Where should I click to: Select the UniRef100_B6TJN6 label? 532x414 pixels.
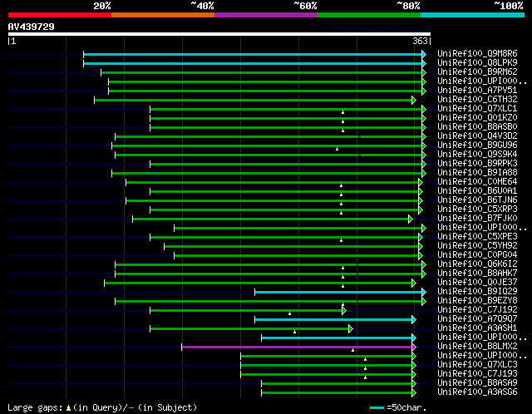pos(477,200)
